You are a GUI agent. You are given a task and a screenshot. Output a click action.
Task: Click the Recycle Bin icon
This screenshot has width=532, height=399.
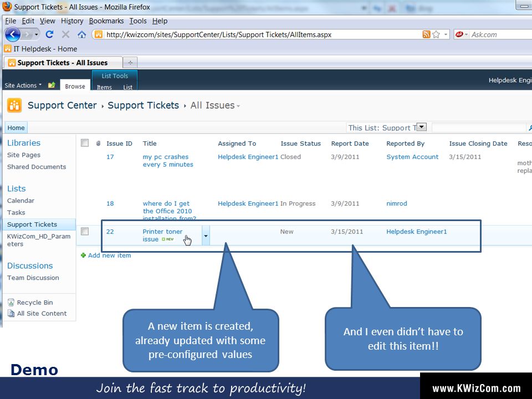coord(11,303)
